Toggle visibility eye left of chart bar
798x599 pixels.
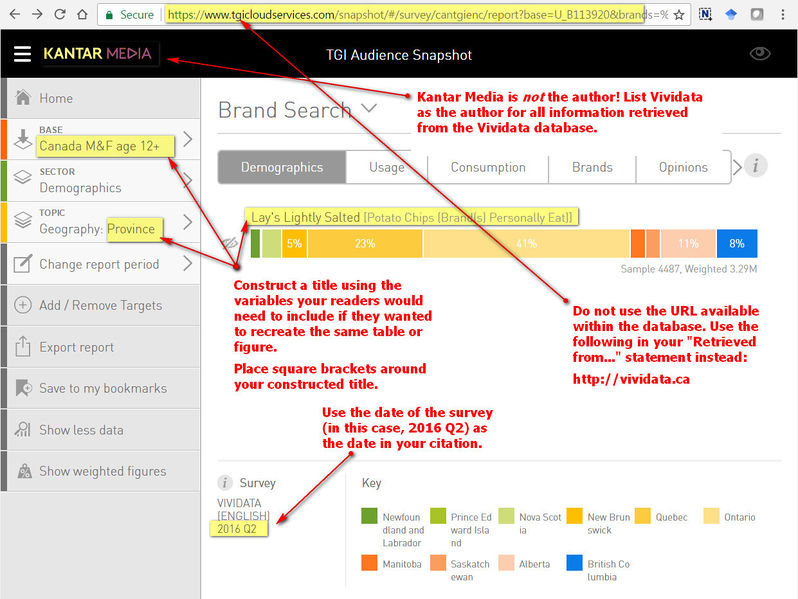230,243
